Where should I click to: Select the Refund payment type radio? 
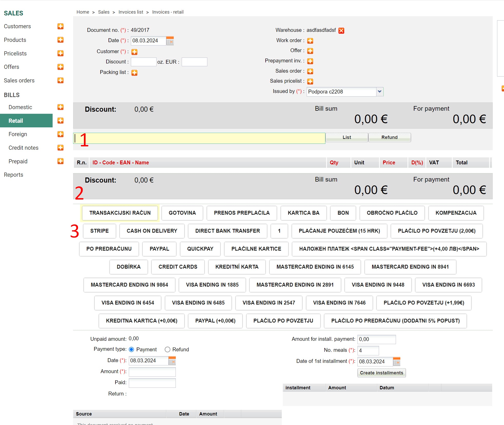[168, 350]
